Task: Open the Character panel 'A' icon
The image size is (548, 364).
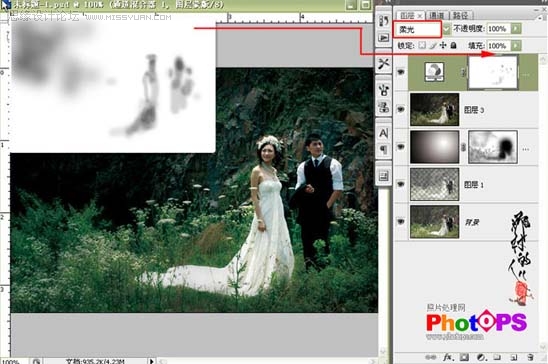Action: 383,133
